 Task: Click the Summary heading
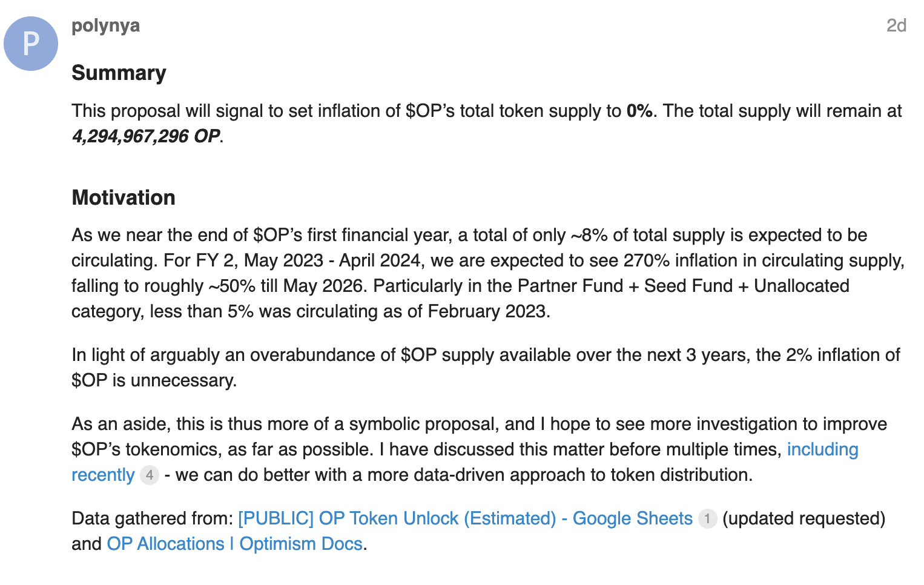click(x=119, y=73)
